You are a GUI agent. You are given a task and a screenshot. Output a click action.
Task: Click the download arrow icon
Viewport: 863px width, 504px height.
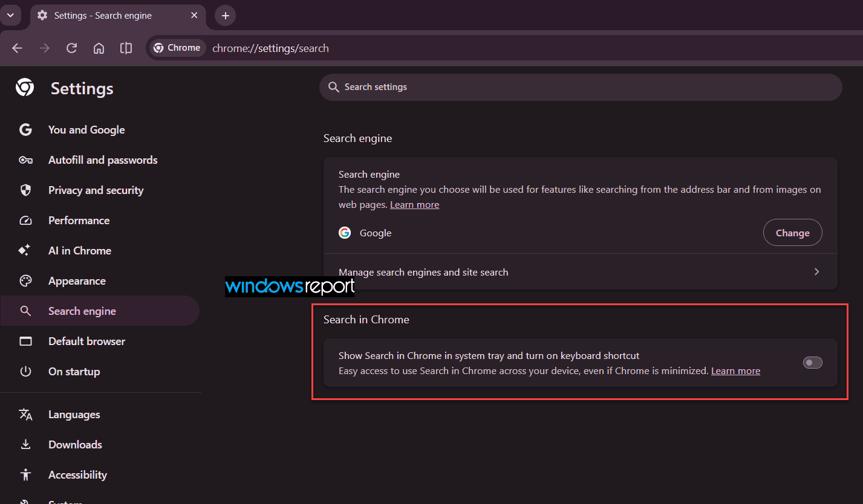pyautogui.click(x=25, y=445)
